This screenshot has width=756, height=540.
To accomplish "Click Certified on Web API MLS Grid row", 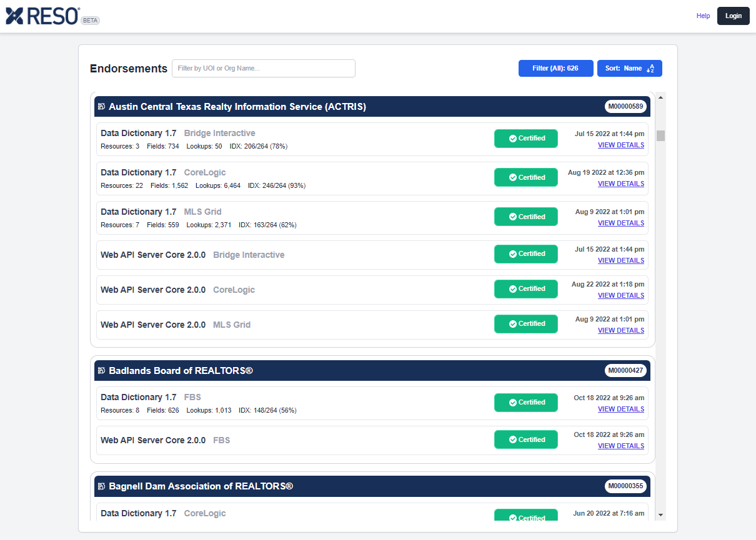I will tap(526, 324).
